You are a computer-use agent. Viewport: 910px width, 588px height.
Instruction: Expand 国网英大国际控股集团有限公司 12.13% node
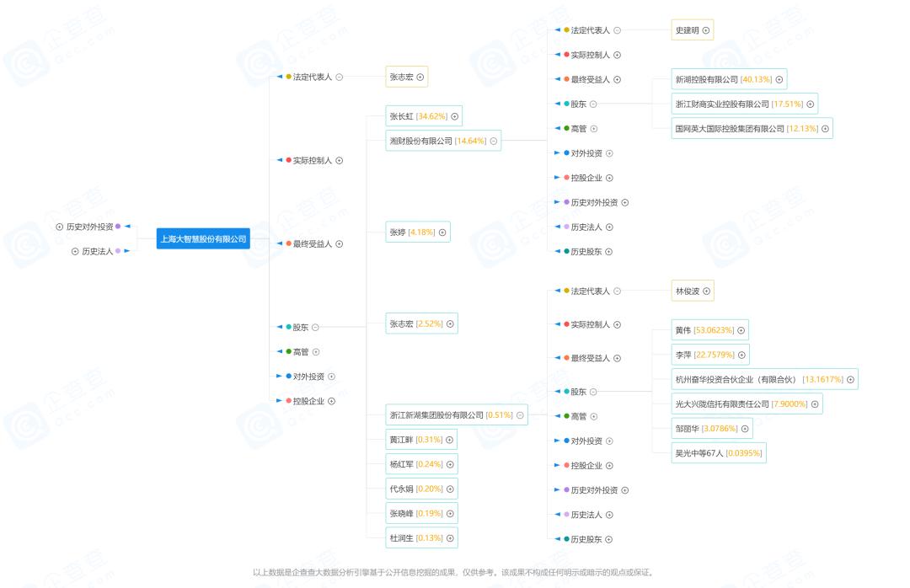[x=826, y=129]
